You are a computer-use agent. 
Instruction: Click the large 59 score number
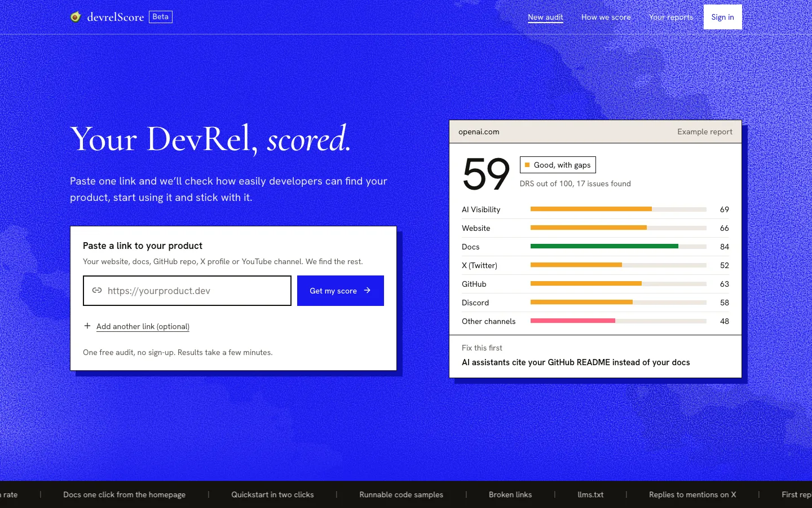point(486,174)
